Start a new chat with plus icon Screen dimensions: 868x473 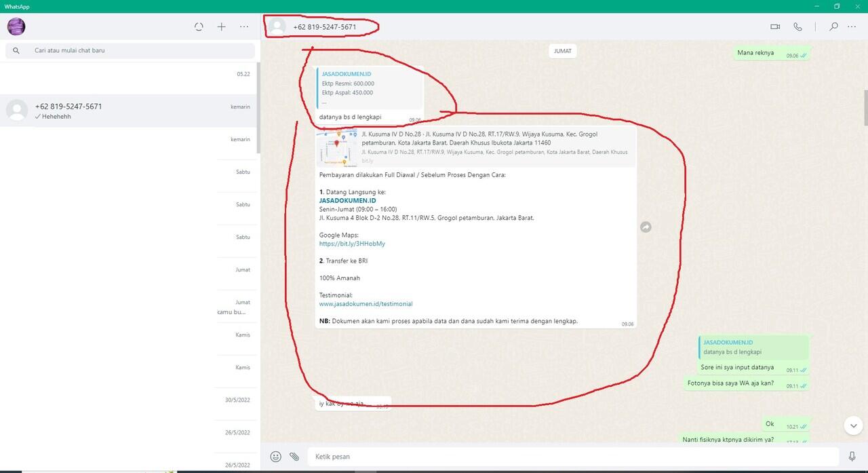tap(221, 26)
